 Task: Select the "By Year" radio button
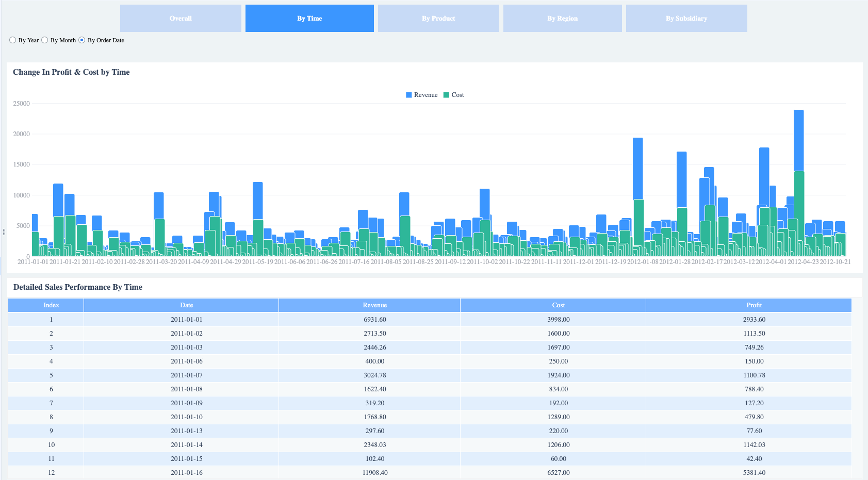tap(12, 40)
